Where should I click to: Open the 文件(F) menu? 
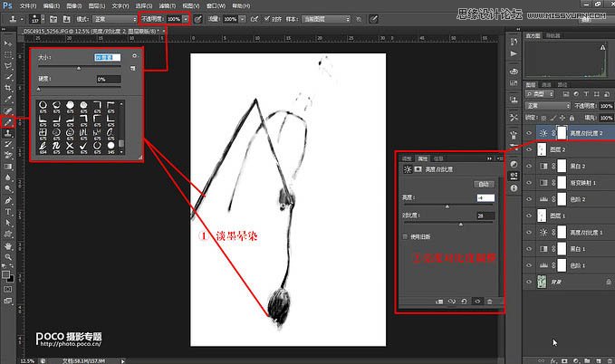pos(28,5)
